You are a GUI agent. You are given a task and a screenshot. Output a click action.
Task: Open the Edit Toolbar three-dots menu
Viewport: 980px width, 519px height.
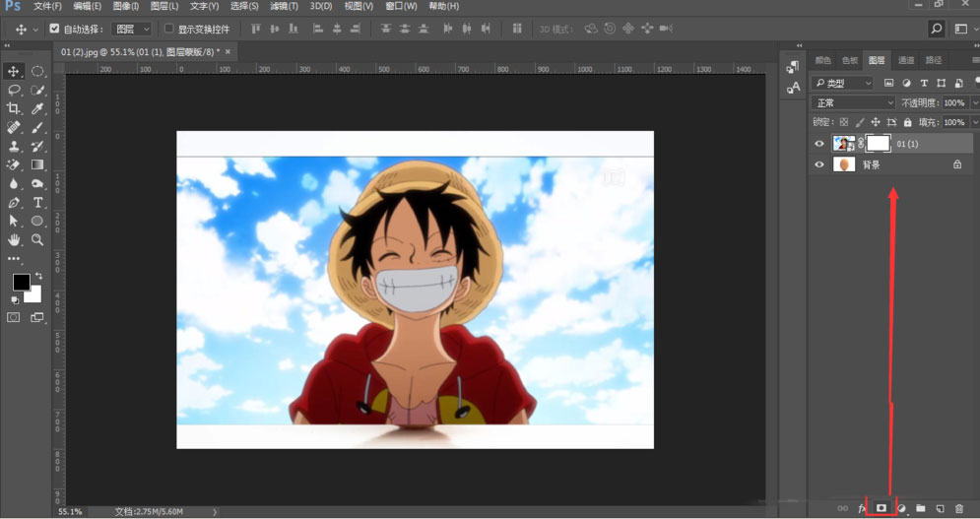(x=13, y=258)
